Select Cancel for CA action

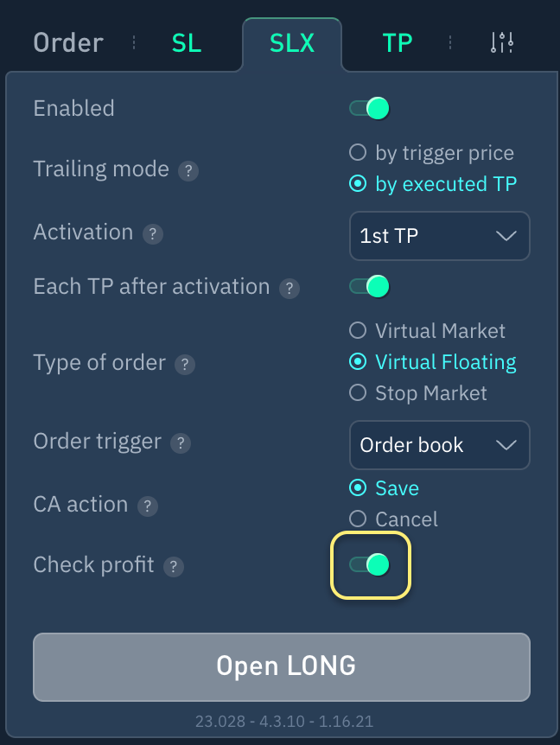point(358,519)
